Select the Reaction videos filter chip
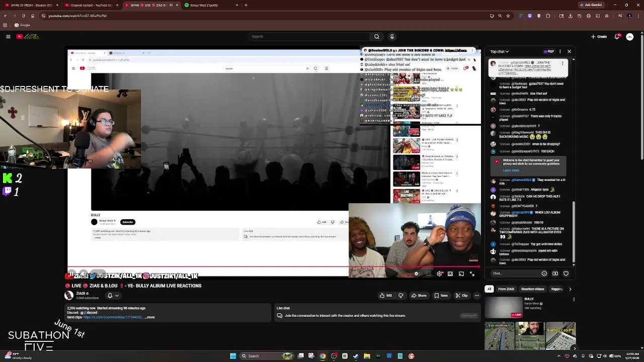644x362 pixels. pos(532,289)
